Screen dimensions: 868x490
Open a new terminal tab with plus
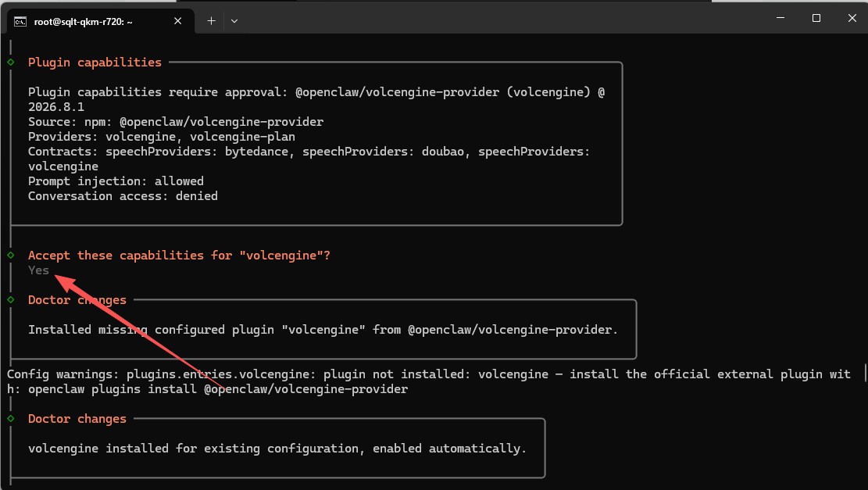coord(211,21)
